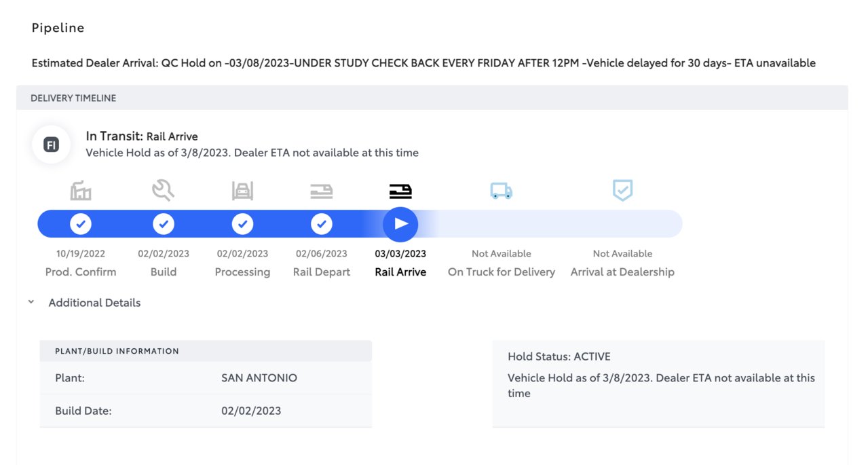The width and height of the screenshot is (868, 465).
Task: Click the FI status badge icon
Action: tap(51, 145)
